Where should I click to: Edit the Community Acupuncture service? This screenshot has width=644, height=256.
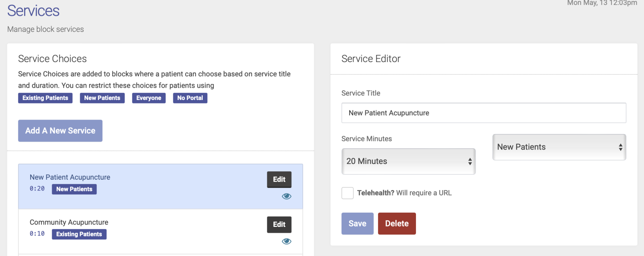click(279, 225)
